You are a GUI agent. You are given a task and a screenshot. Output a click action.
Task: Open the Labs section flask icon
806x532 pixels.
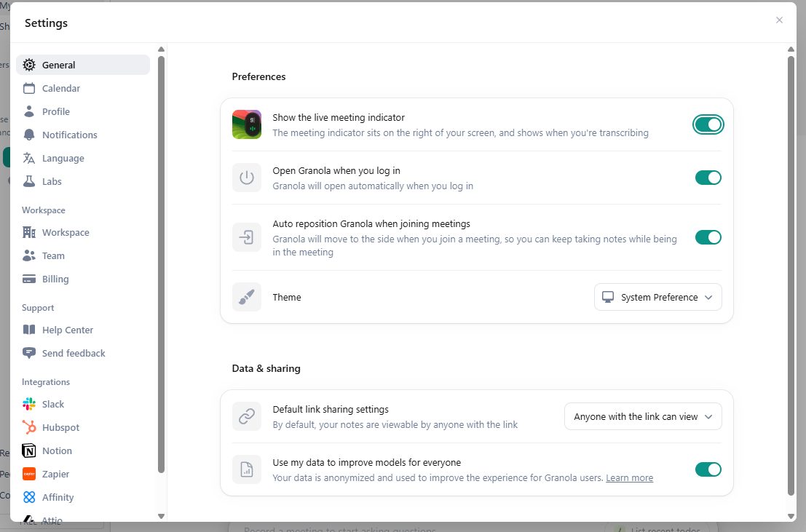pyautogui.click(x=28, y=181)
